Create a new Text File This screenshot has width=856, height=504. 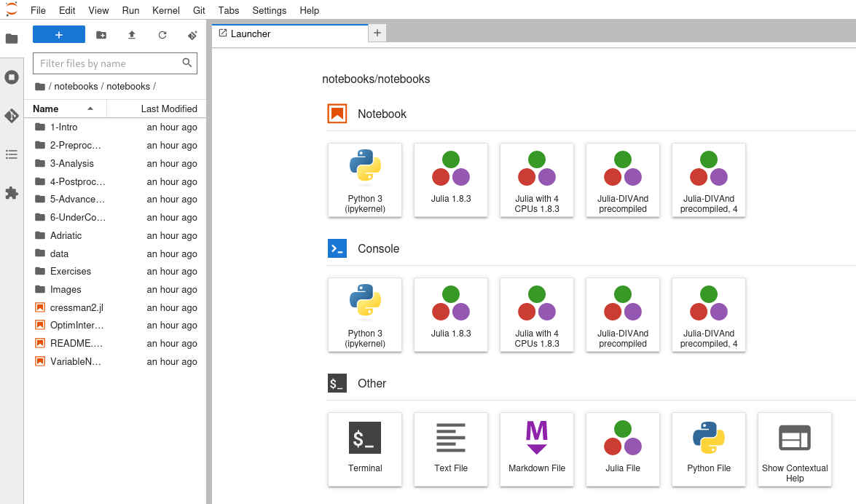pos(451,449)
